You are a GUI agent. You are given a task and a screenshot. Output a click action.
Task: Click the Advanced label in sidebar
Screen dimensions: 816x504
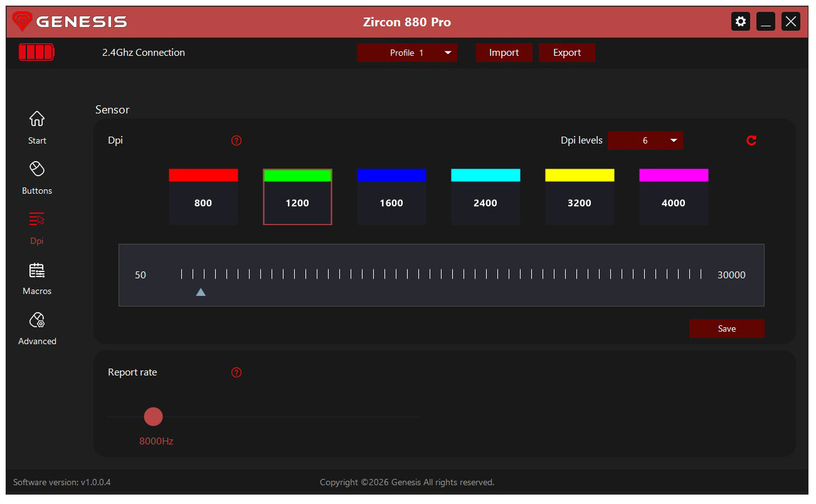[x=37, y=341]
